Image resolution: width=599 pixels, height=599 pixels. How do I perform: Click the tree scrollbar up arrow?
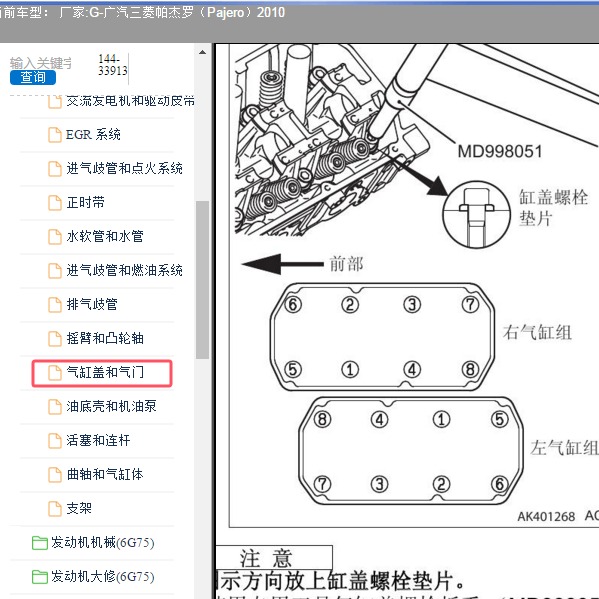202,52
